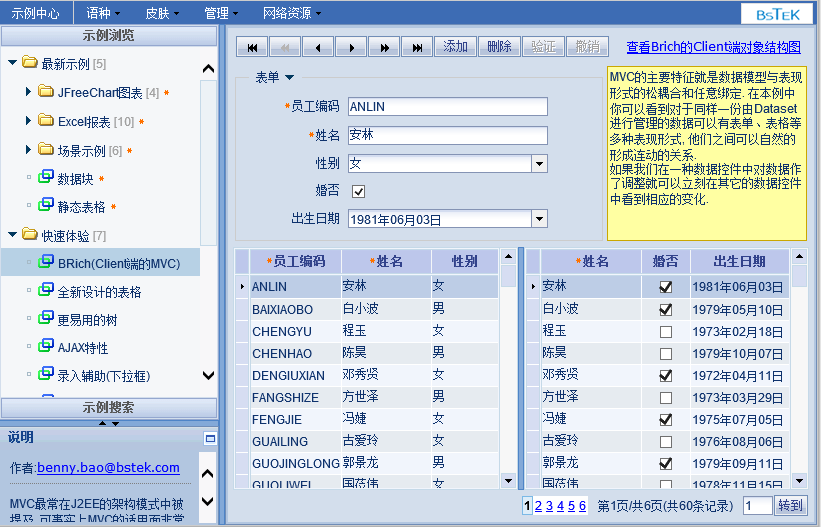821x527 pixels.
Task: Open the 静态表格 example item icon
Action: tap(46, 206)
